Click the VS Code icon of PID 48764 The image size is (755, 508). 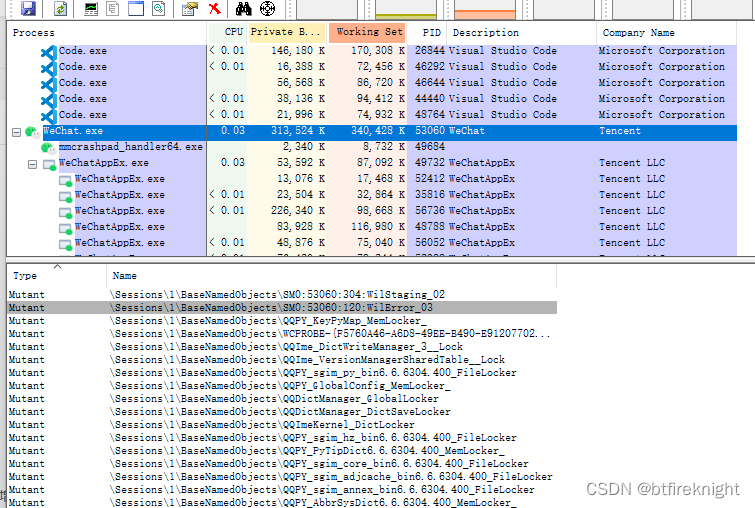coord(49,115)
